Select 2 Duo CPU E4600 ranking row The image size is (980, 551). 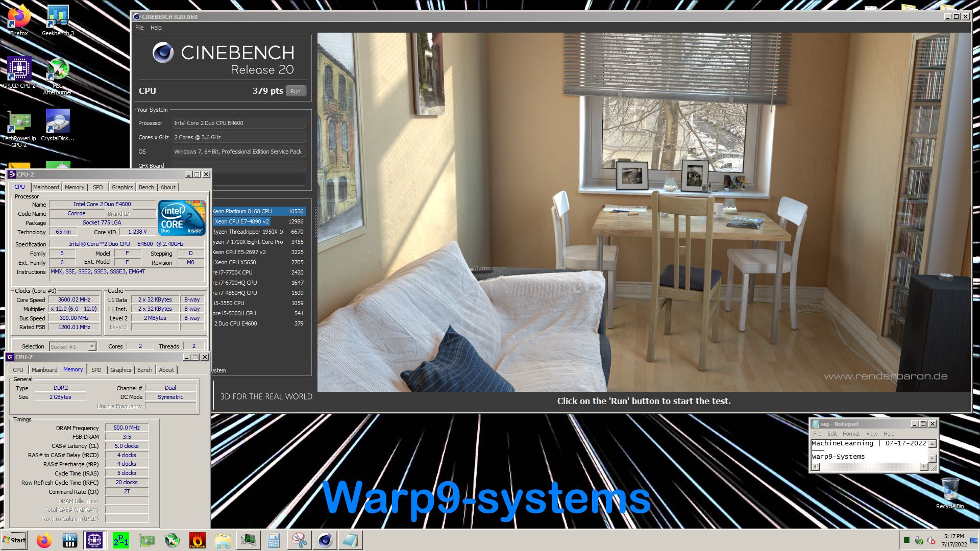(258, 323)
